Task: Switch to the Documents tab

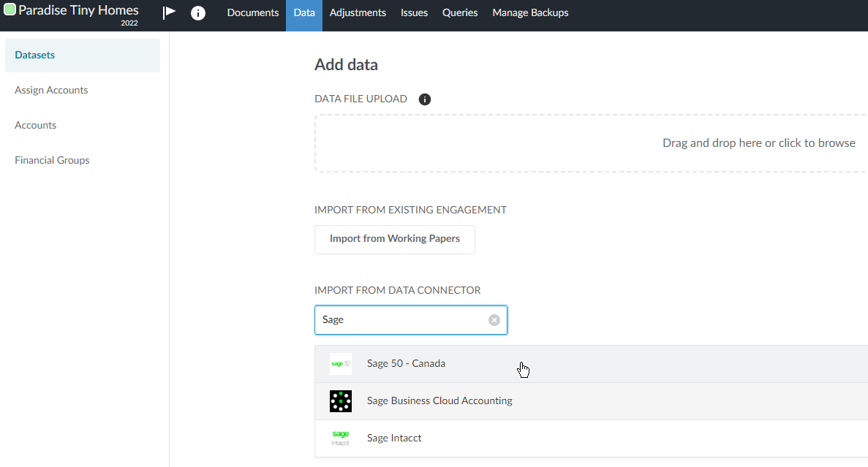Action: 252,12
